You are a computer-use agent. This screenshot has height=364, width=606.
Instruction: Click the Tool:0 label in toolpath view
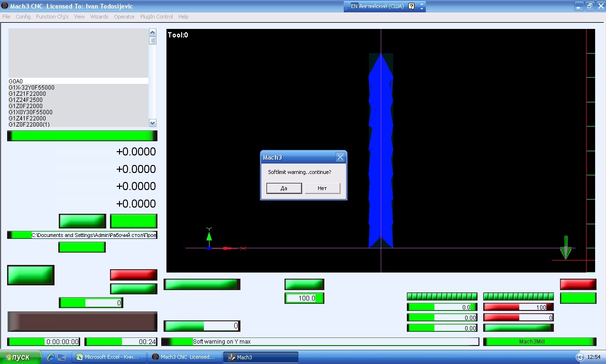(178, 35)
